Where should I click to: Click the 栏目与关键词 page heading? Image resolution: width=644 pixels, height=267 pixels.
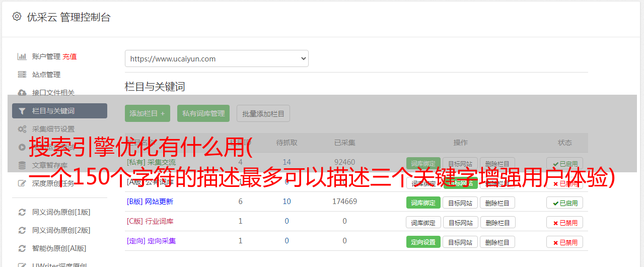[x=155, y=87]
